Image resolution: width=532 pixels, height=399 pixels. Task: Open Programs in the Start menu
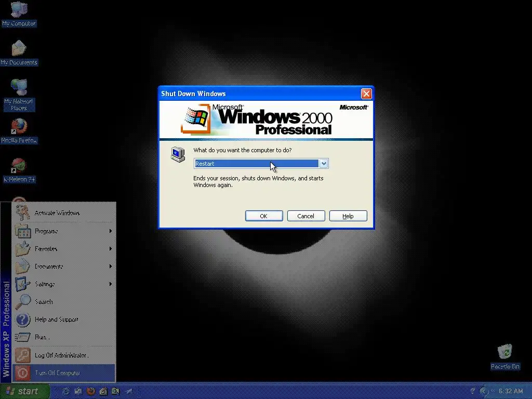[64, 231]
